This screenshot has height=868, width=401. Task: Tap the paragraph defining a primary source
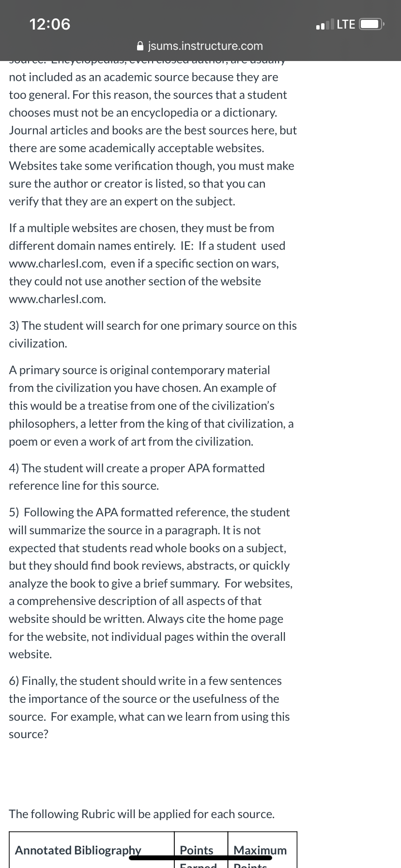[151, 405]
